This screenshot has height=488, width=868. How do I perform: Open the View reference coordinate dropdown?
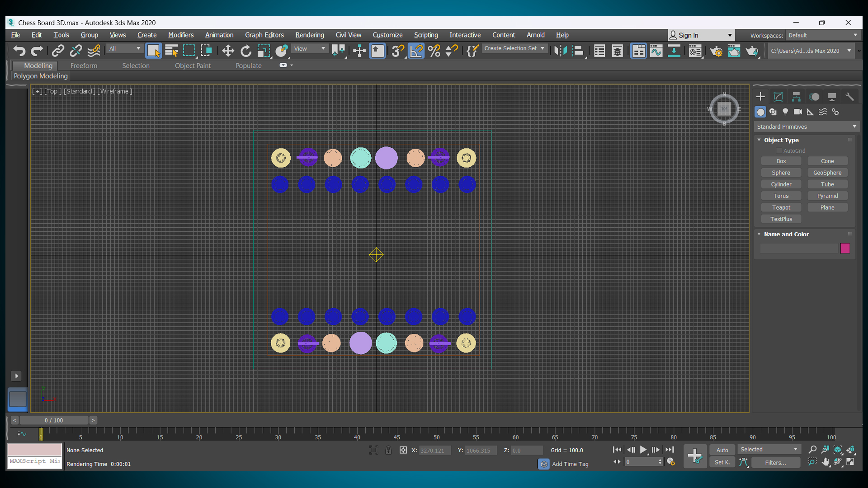[x=309, y=49]
